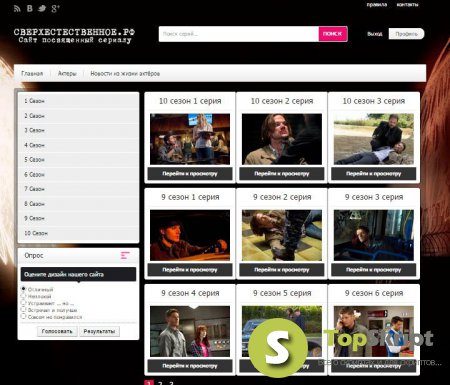This screenshot has width=450, height=385.
Task: Click the Выход logout link
Action: (375, 34)
